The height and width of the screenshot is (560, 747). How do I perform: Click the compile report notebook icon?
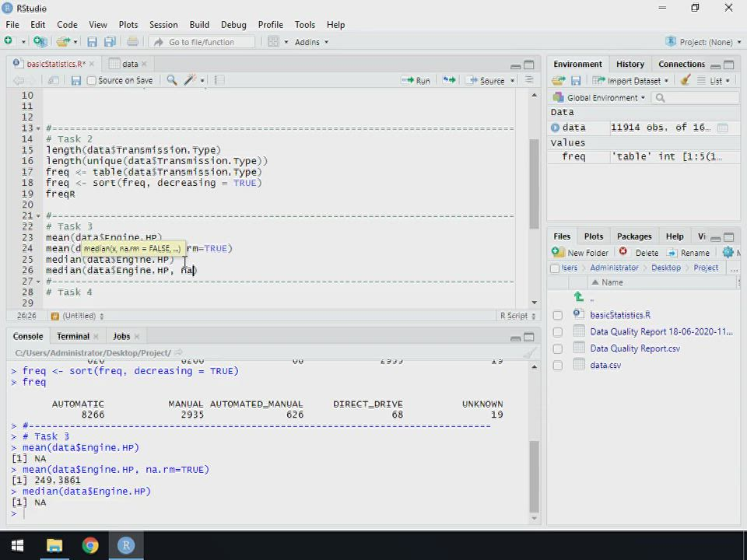pyautogui.click(x=219, y=80)
